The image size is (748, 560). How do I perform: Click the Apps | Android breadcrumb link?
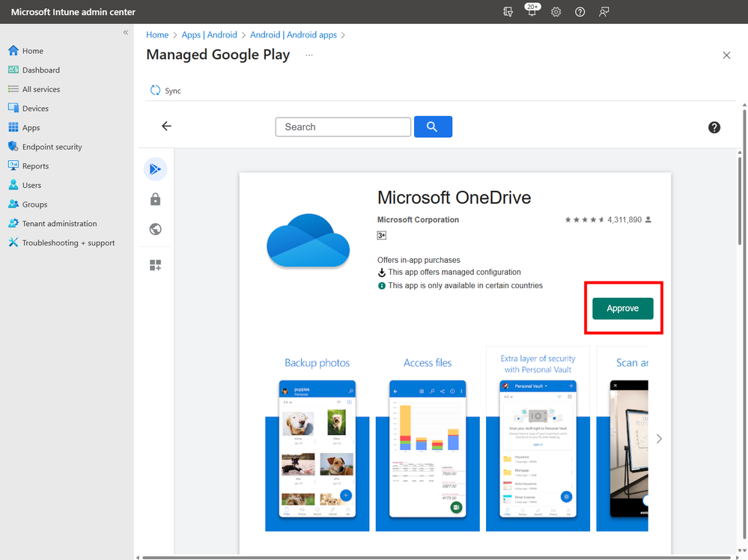(x=209, y=35)
